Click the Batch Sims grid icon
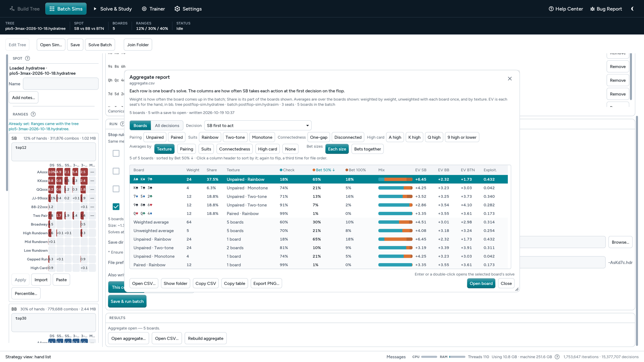This screenshot has width=644, height=362. [x=52, y=9]
